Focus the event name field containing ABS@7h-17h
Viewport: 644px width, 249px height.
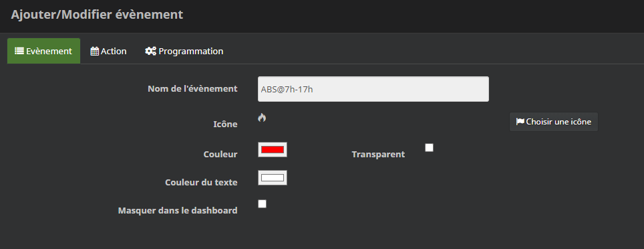pos(373,89)
